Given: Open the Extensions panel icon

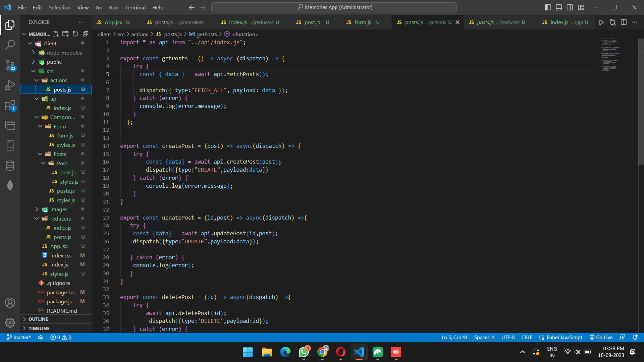Looking at the screenshot, I should coord(10,105).
